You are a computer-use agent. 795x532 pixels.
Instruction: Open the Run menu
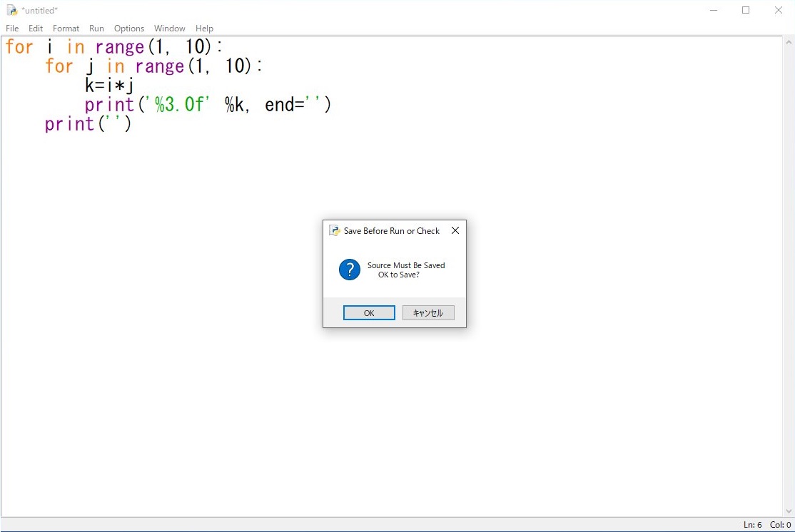tap(96, 29)
